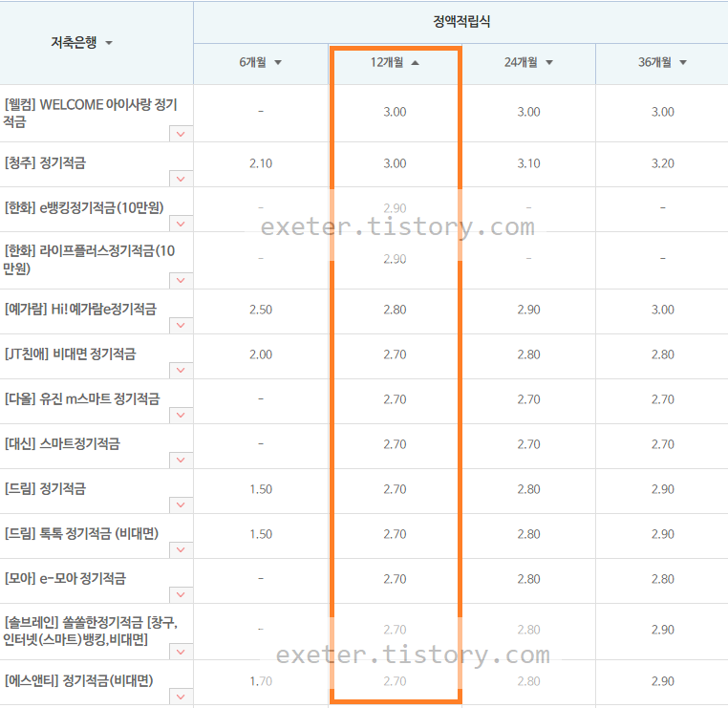Viewport: 728px width, 708px height.
Task: Click 2.80 12-month rate for 예가람
Action: point(395,310)
